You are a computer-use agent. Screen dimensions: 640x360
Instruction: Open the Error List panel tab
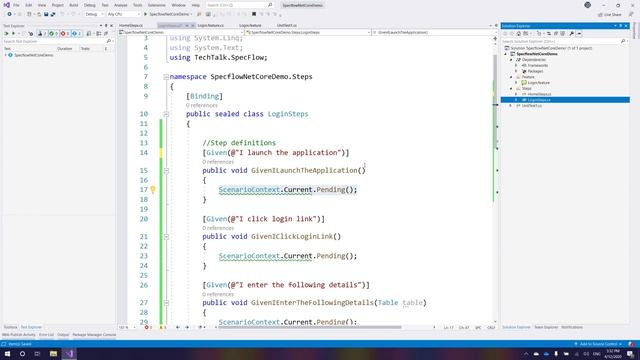(x=47, y=335)
